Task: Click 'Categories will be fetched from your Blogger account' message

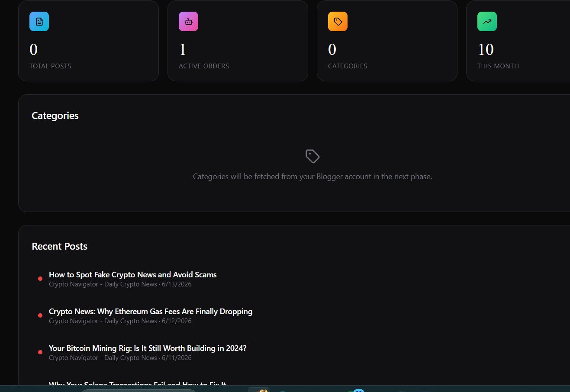Action: [312, 177]
